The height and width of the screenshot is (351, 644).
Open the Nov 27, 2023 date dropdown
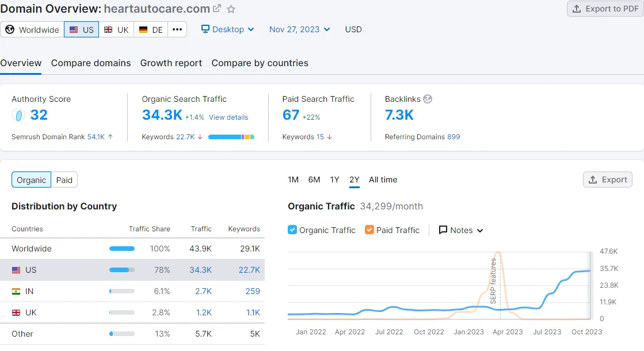(299, 29)
